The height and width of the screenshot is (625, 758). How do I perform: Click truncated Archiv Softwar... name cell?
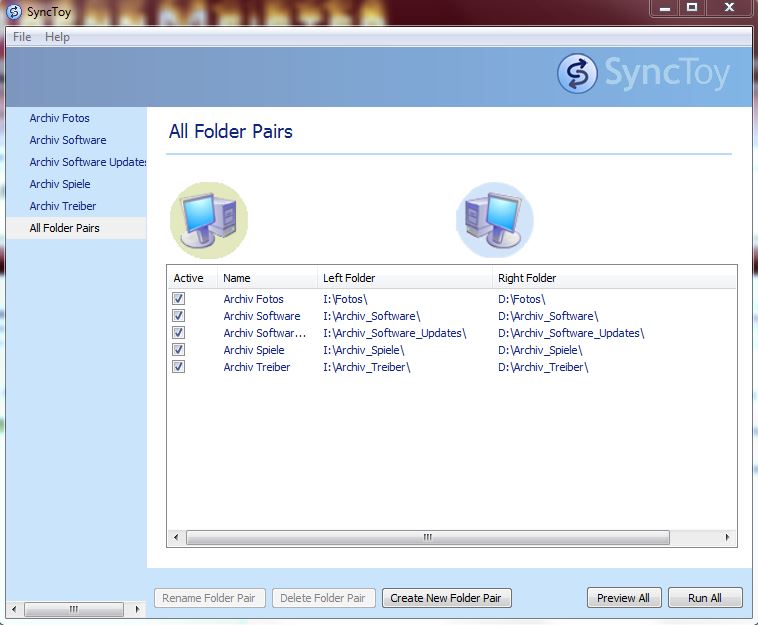click(264, 333)
